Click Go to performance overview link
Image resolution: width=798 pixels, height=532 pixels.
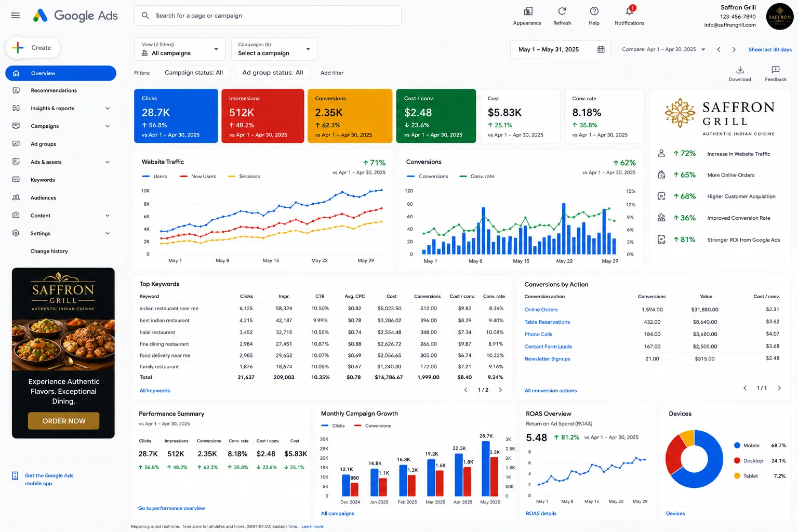(171, 508)
